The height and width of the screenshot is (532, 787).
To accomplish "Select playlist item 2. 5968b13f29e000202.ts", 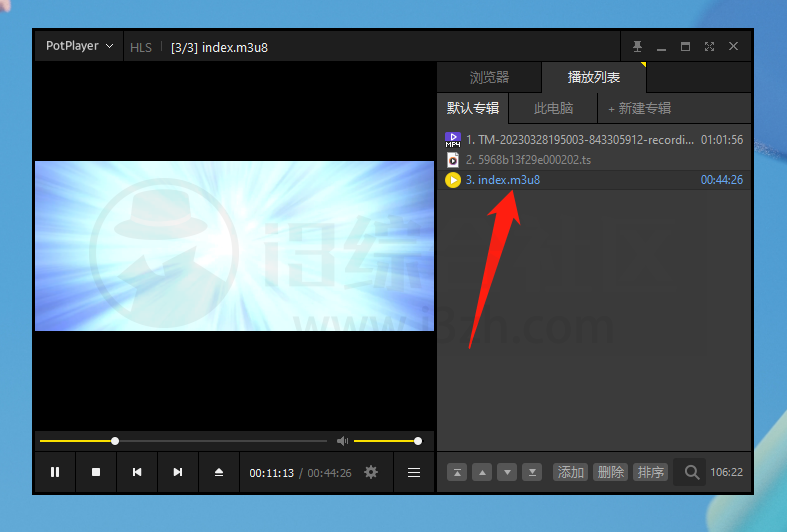I will tap(594, 160).
